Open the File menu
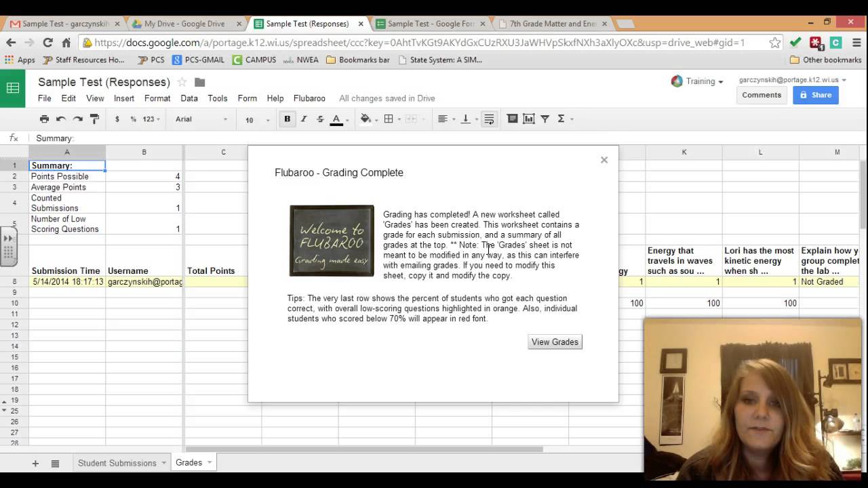868x488 pixels. click(44, 98)
